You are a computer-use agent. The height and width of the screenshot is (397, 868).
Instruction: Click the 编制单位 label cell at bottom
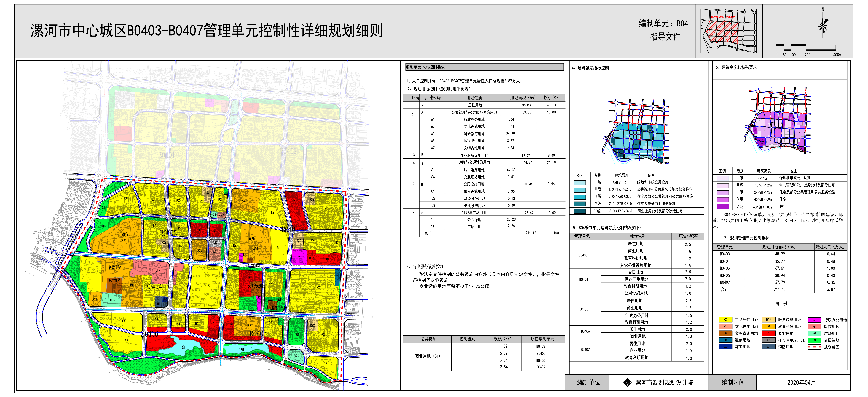(x=588, y=382)
